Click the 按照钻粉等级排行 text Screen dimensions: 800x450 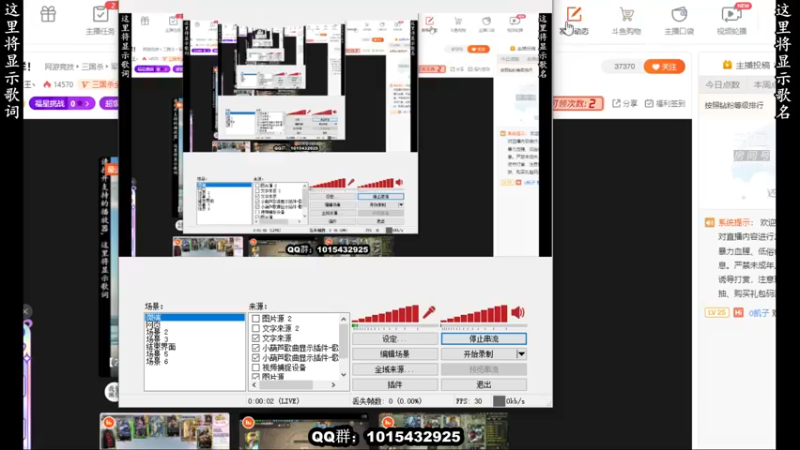click(734, 105)
